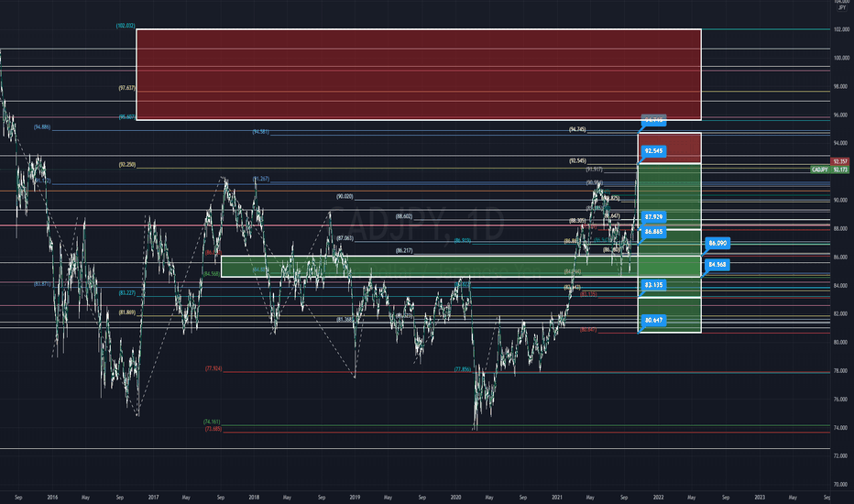This screenshot has height=504, width=854.
Task: Click the green (74.161) level label
Action: (x=212, y=422)
